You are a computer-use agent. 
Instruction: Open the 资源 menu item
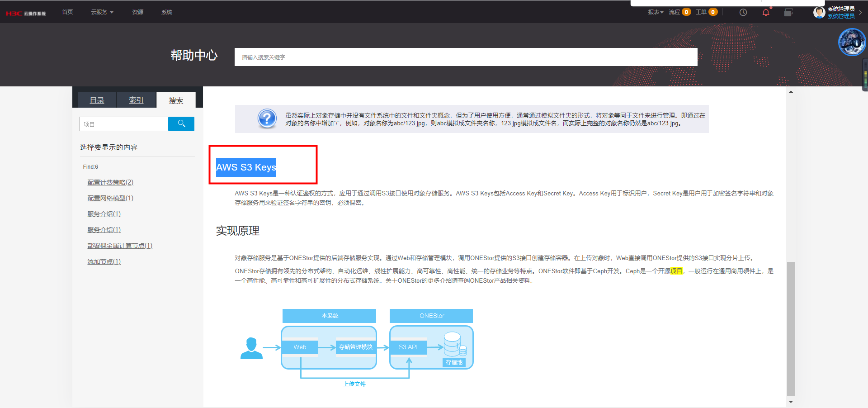138,12
